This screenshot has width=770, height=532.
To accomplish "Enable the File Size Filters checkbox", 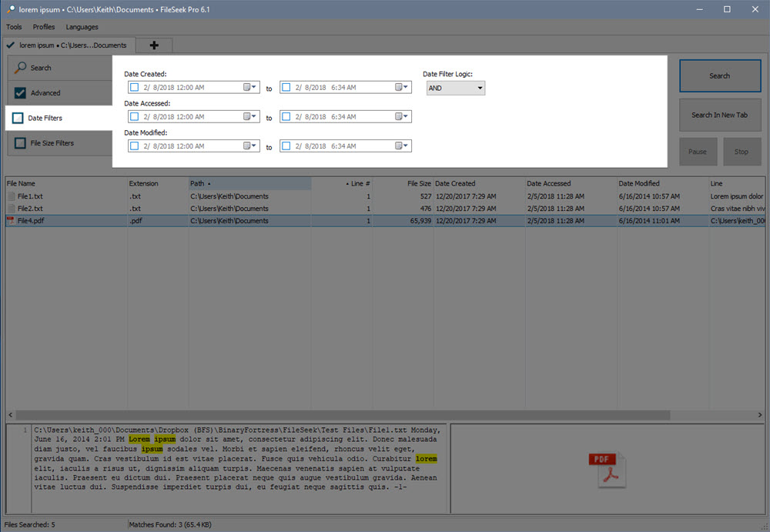I will pyautogui.click(x=20, y=143).
